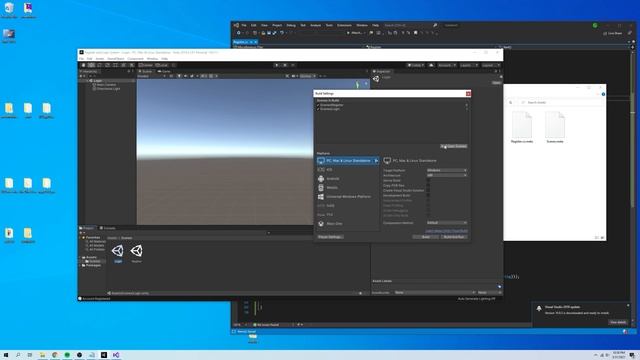Open the Scene view Gizmos dropdown
The image size is (640, 360).
(308, 76)
